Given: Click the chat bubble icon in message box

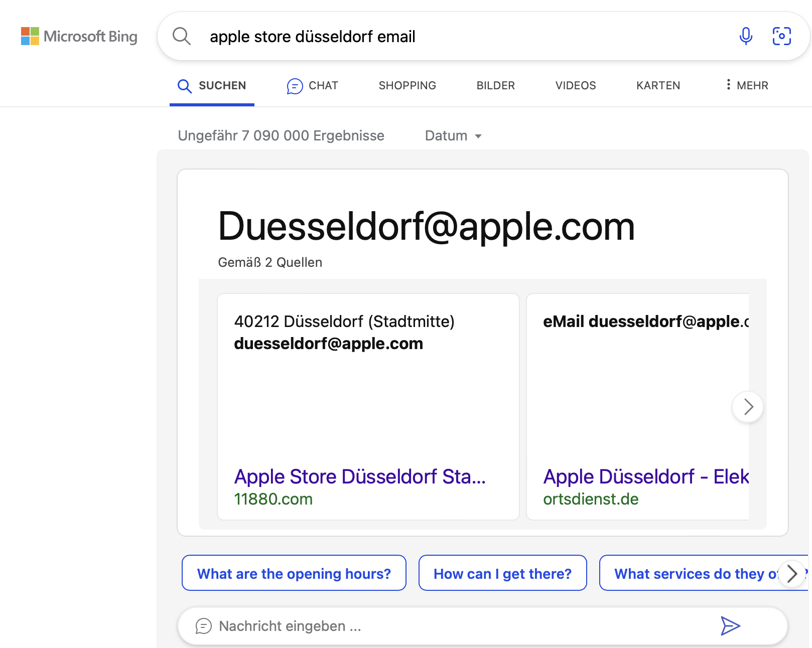Looking at the screenshot, I should tap(203, 626).
